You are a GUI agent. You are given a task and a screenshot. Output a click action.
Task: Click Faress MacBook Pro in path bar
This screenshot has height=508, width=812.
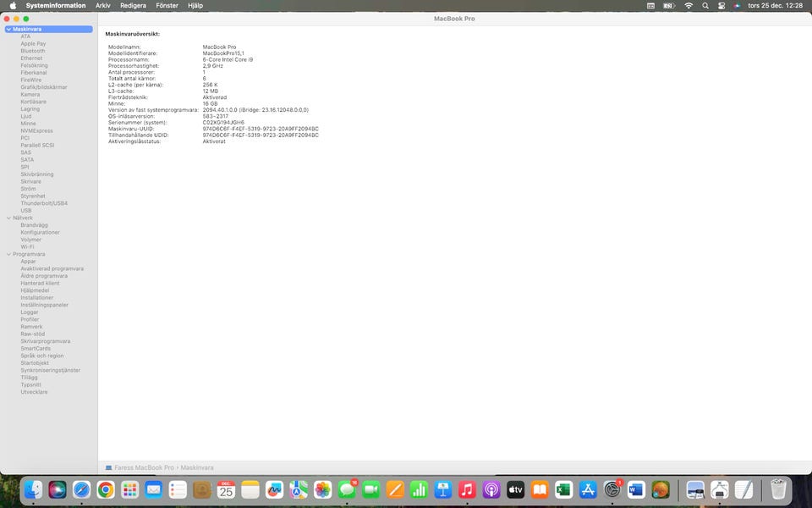(144, 467)
